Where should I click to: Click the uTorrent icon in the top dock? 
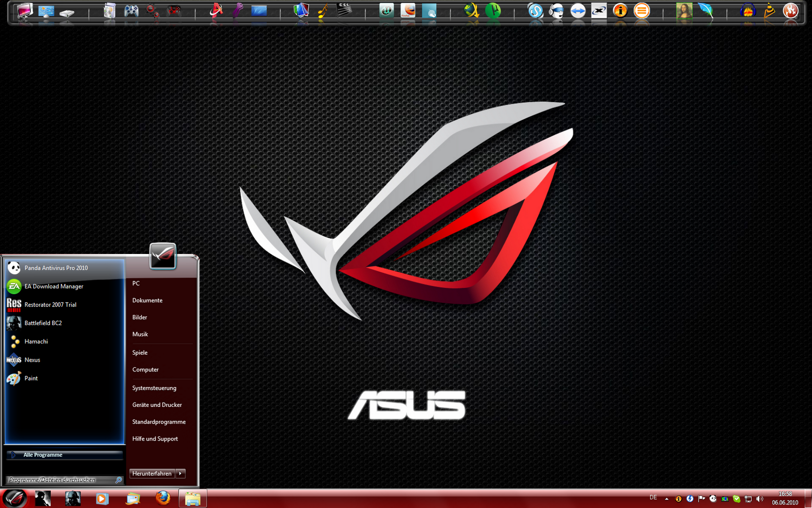(x=493, y=10)
